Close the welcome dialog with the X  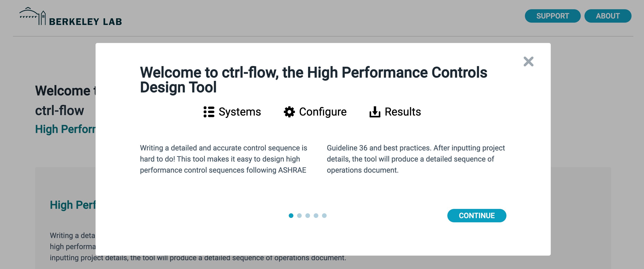528,61
